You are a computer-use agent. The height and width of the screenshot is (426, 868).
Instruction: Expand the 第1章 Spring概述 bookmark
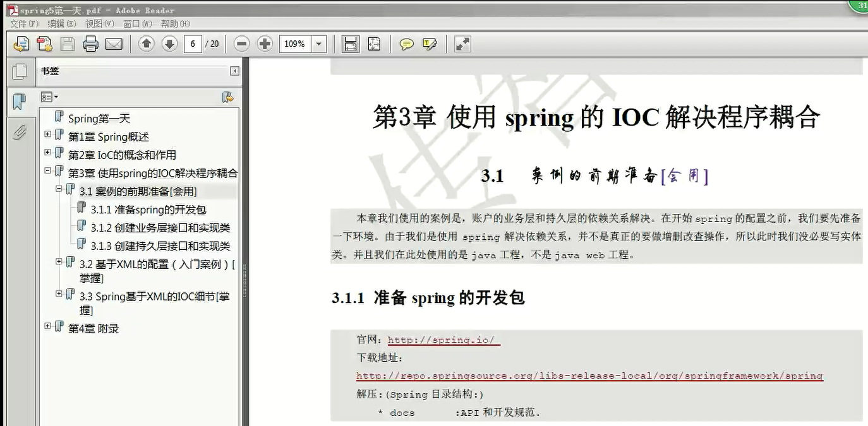pyautogui.click(x=48, y=134)
